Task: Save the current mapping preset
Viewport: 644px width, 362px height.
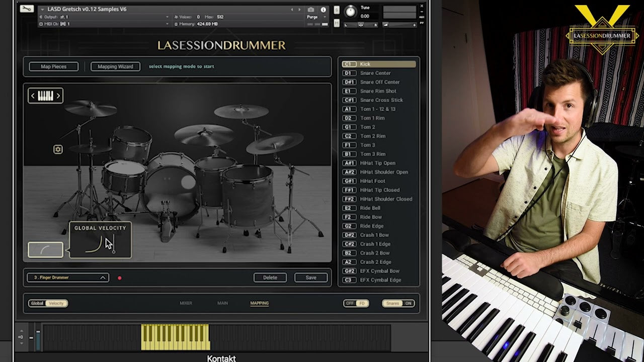Action: coord(311,278)
